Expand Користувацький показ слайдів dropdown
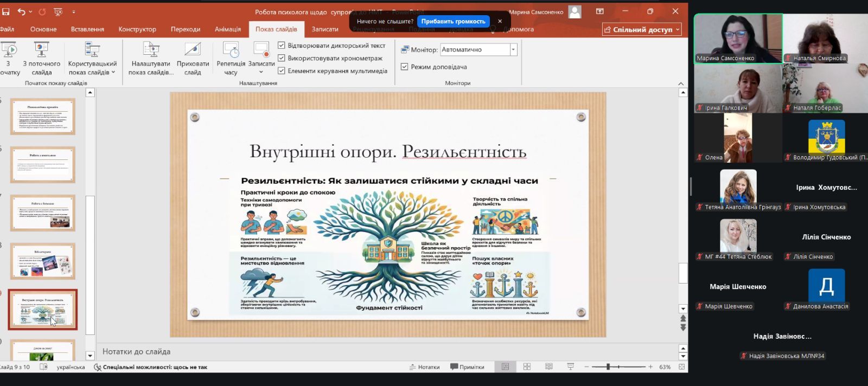This screenshot has height=386, width=868. pos(92,59)
